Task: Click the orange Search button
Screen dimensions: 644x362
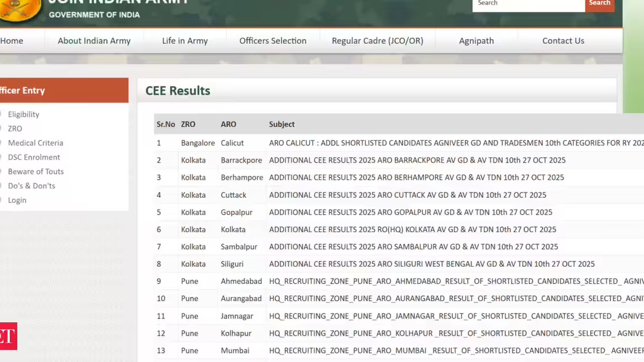Action: coord(599,4)
